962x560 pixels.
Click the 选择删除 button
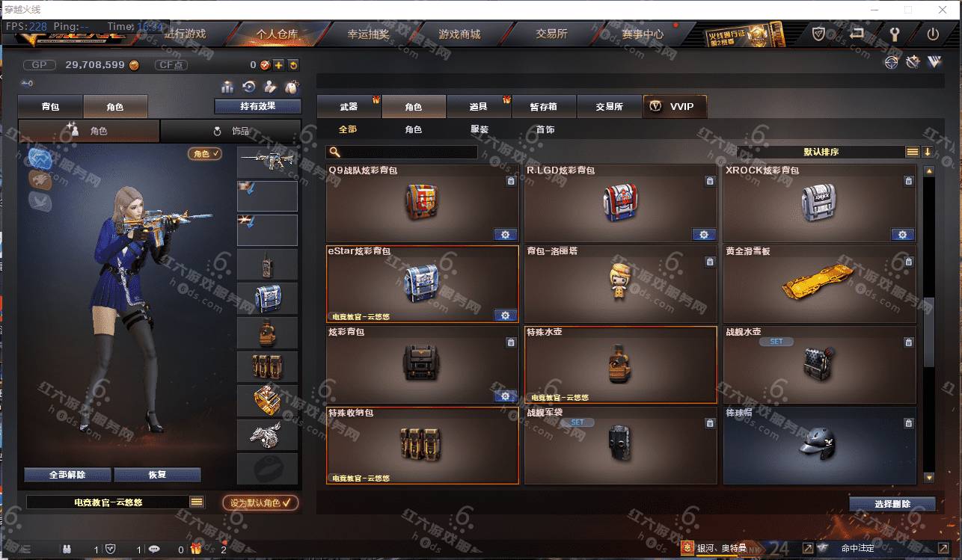pyautogui.click(x=892, y=504)
